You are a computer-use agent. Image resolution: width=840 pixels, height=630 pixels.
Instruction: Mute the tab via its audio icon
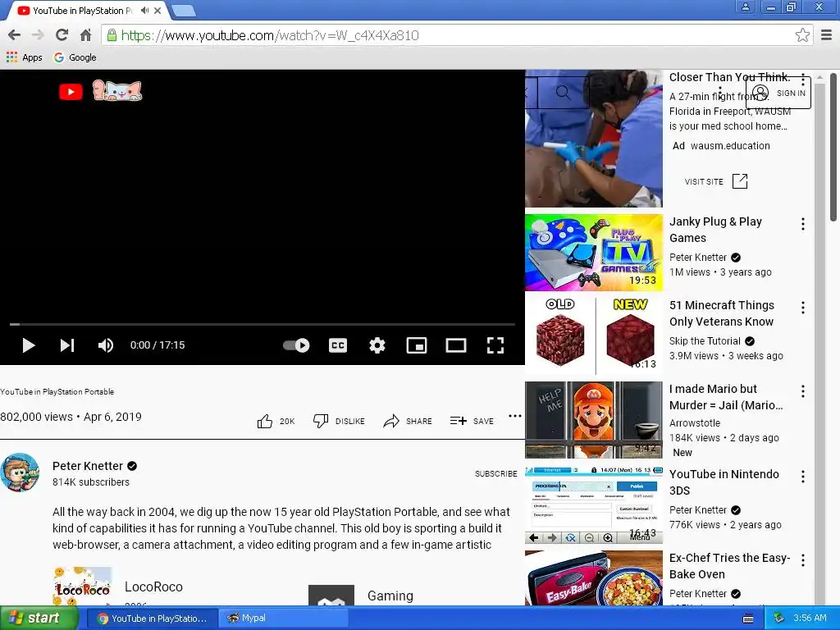(x=144, y=11)
